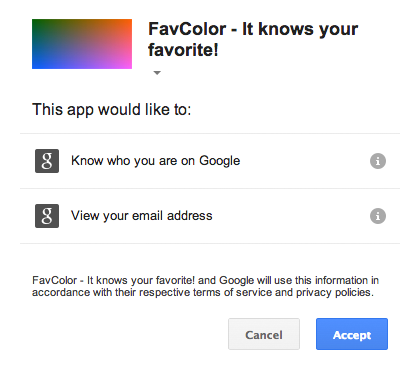Accept the FavColor permission request
The height and width of the screenshot is (367, 416).
coord(352,334)
